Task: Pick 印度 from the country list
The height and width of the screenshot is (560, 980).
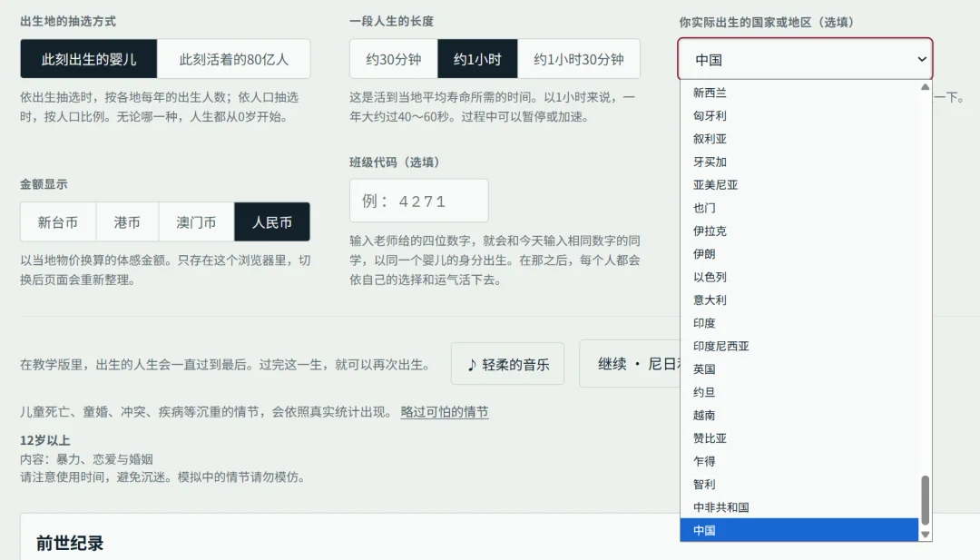Action: tap(799, 323)
